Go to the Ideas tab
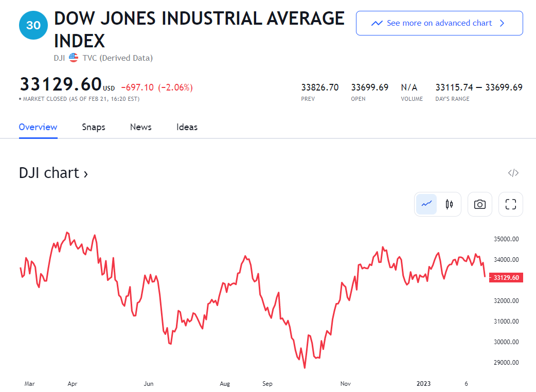 187,127
